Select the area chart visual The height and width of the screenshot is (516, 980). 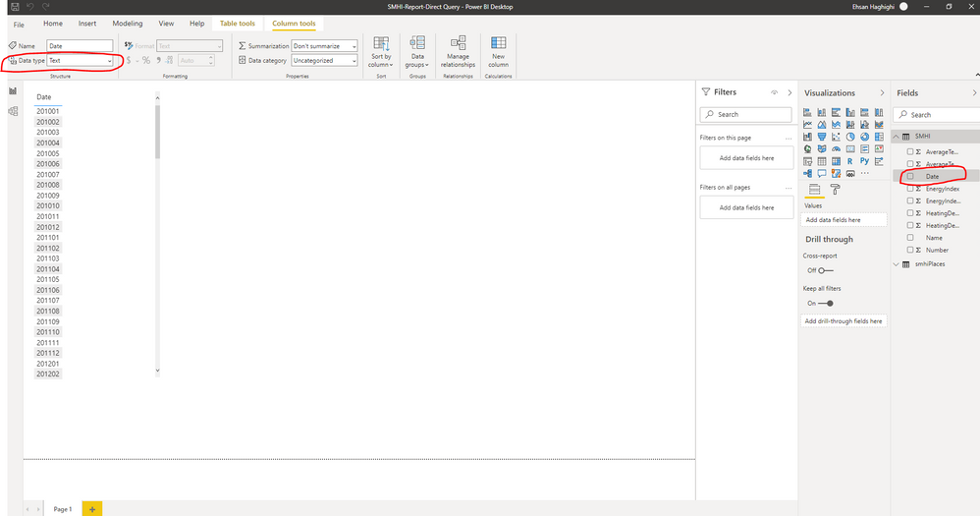coord(822,125)
